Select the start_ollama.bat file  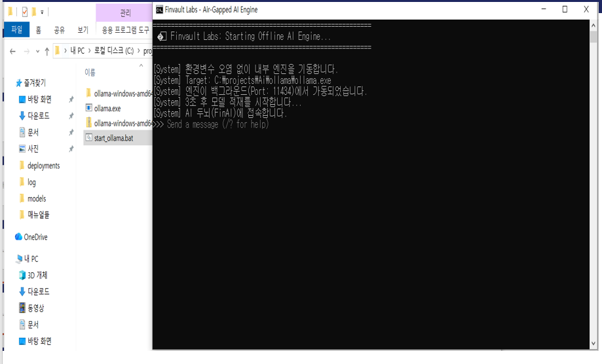coord(118,138)
